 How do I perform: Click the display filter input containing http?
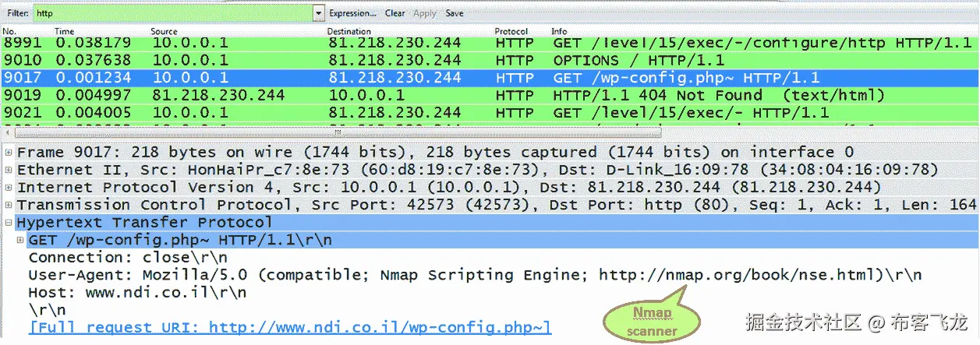click(x=173, y=13)
